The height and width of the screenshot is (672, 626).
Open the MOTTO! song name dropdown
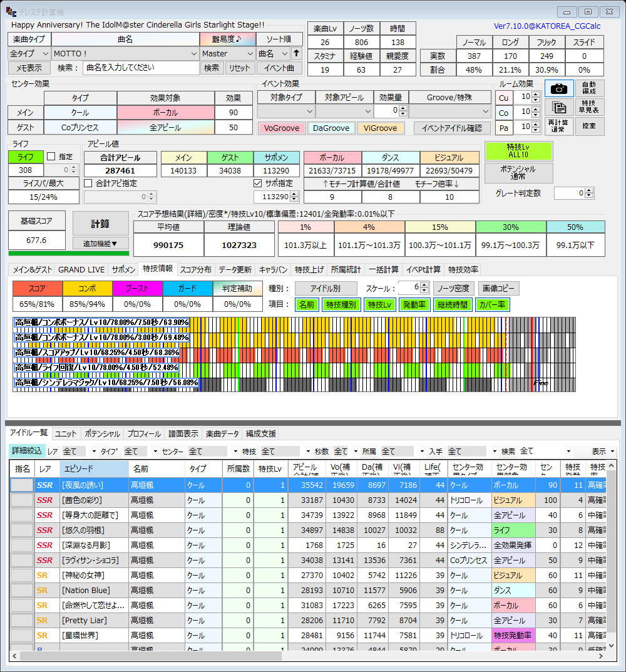126,54
